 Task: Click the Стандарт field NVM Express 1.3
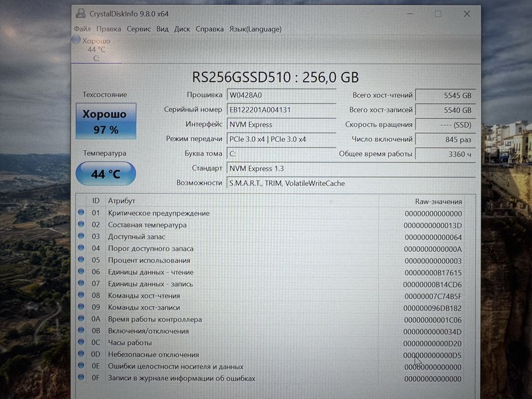point(351,169)
